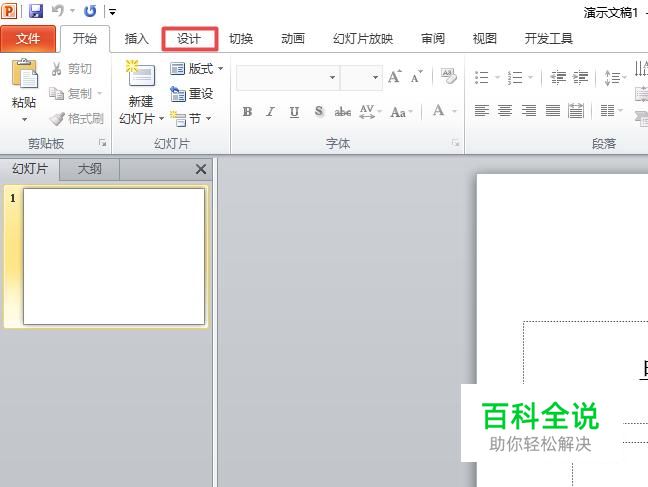The width and height of the screenshot is (648, 487).
Task: Click the Numbering list icon
Action: [515, 77]
